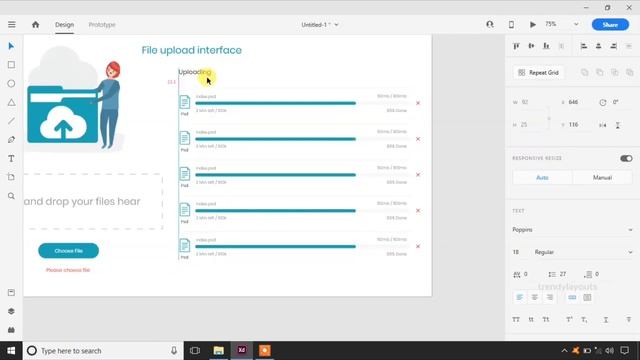Apply lowercase text transform
The height and width of the screenshot is (360, 640).
pos(531,319)
